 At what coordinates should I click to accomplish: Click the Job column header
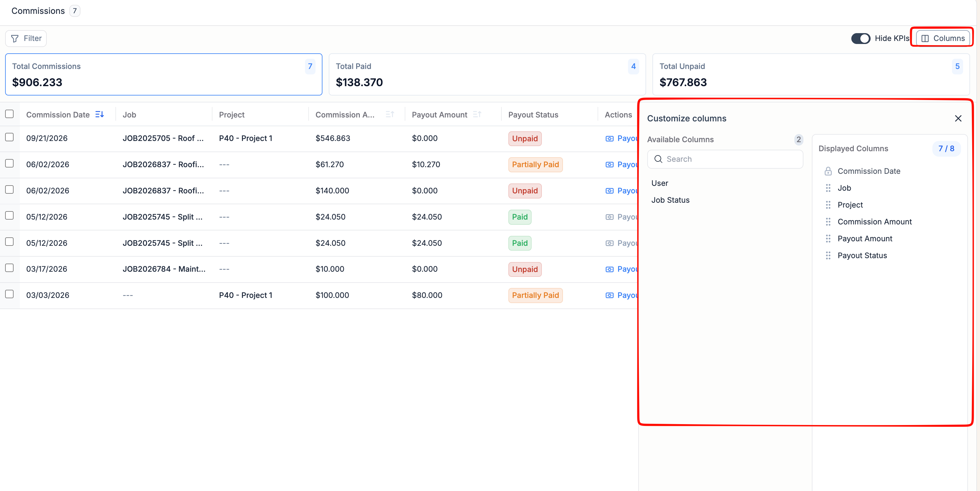[129, 115]
